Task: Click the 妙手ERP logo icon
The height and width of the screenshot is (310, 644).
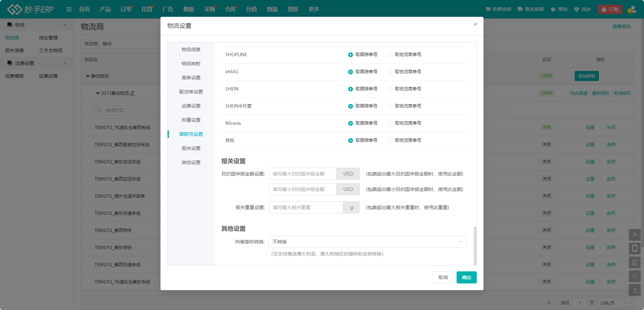Action: pos(14,9)
